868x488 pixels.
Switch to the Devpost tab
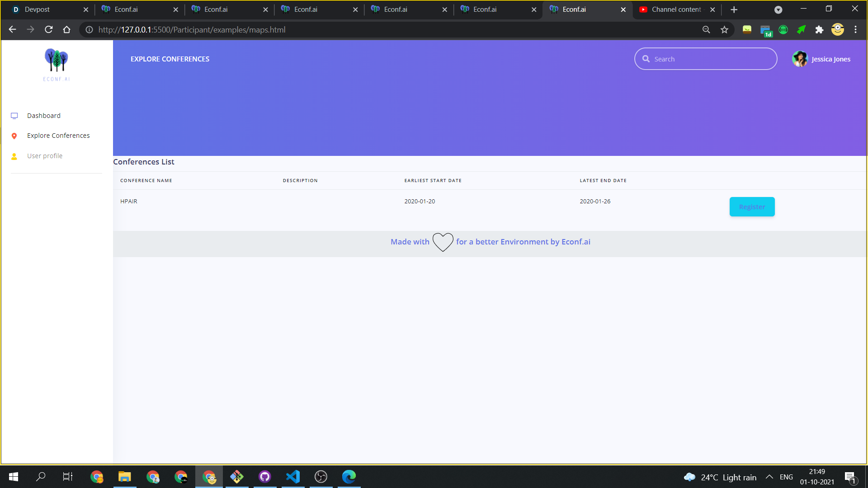[x=37, y=9]
